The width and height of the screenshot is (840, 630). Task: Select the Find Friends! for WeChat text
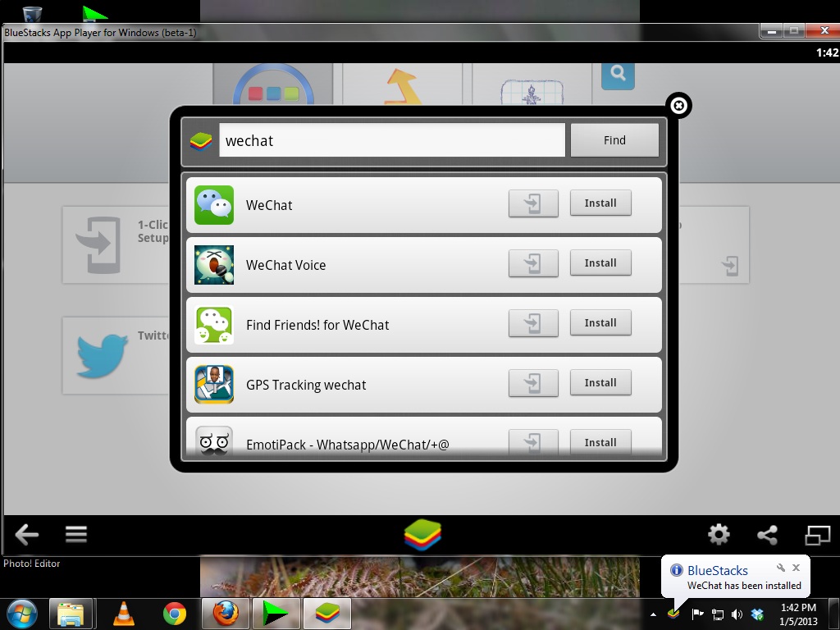tap(317, 325)
